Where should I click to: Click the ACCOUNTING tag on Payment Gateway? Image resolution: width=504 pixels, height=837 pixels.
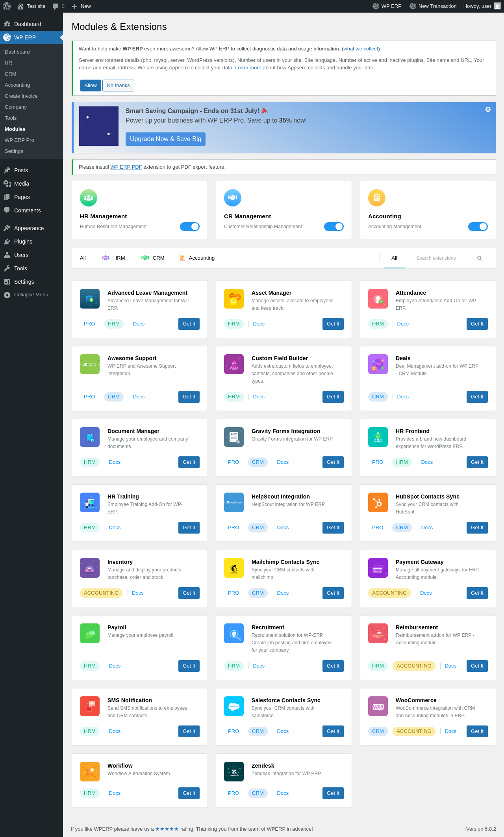click(389, 593)
